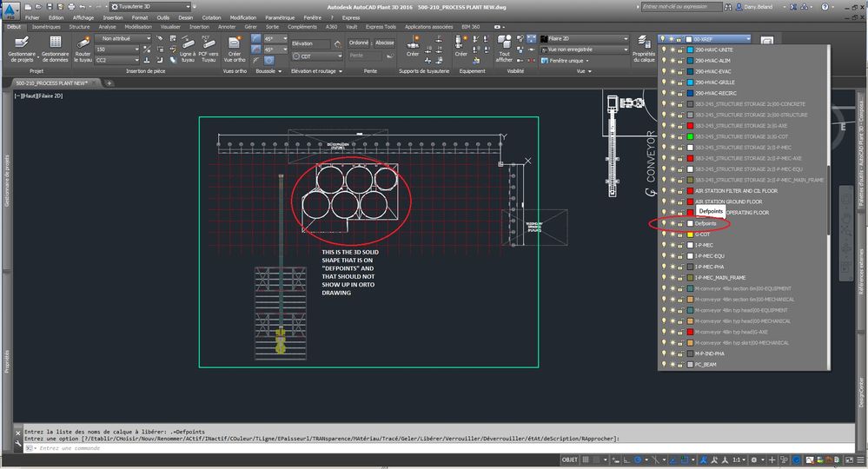
Task: Open the Tuyauterie 3D workspace dropdown
Action: 150,7
